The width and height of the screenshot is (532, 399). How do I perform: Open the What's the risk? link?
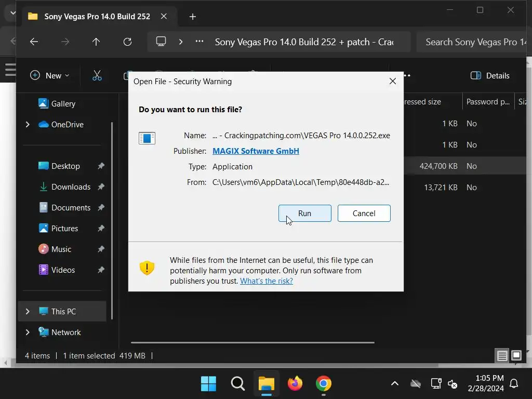pyautogui.click(x=267, y=281)
